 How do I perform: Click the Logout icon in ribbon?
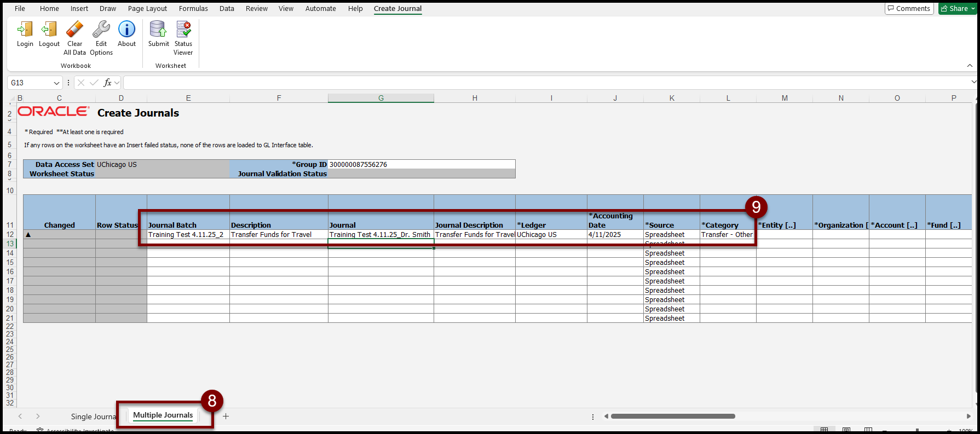tap(49, 30)
